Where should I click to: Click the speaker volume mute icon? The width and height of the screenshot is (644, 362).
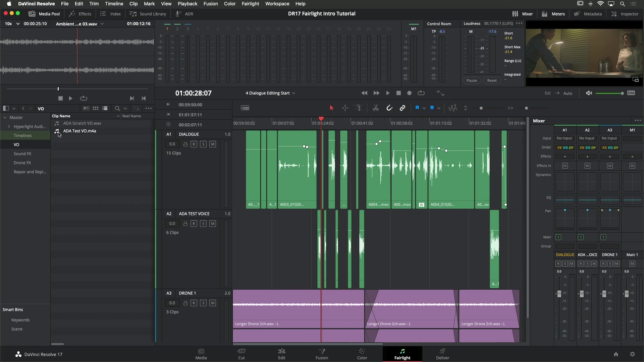point(589,93)
